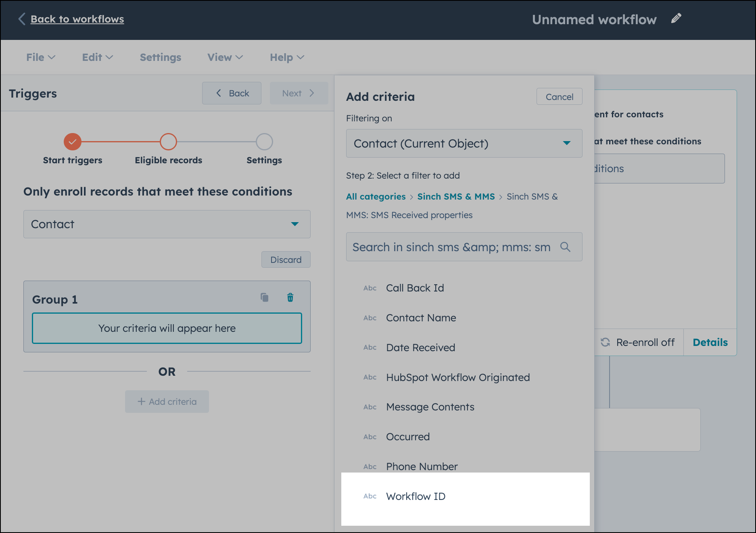Click the Abc icon beside Call Back Id
Image resolution: width=756 pixels, height=533 pixels.
370,288
